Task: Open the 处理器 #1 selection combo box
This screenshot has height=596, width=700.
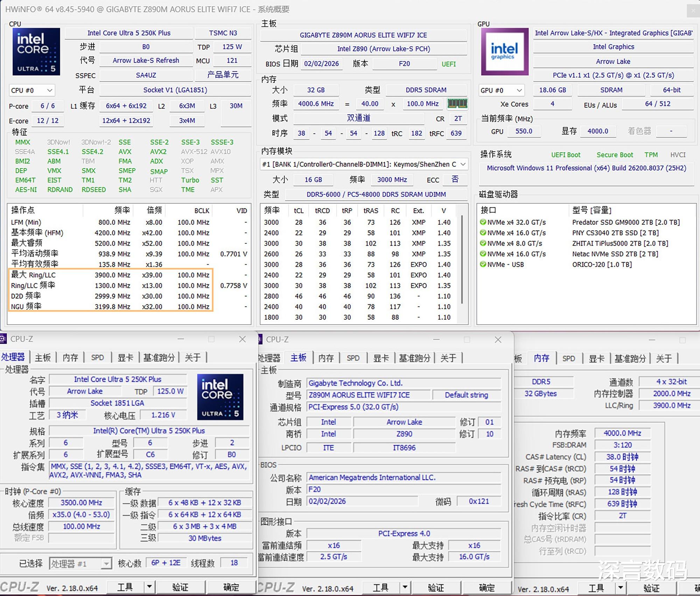Action: coord(80,563)
